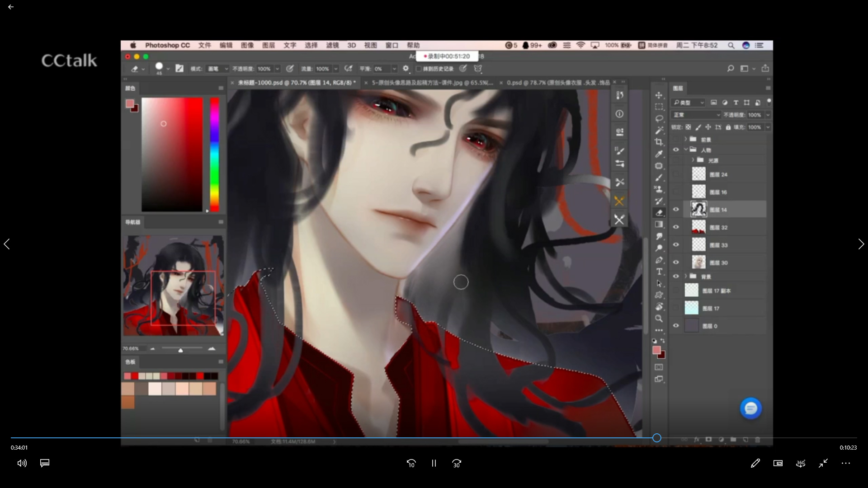868x488 pixels.
Task: Select the Magic Wand tool
Action: click(659, 131)
